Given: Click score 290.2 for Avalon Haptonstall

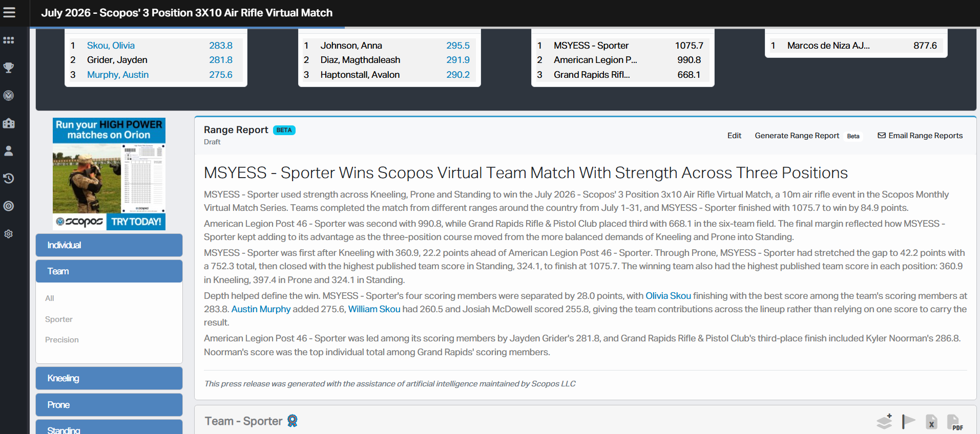Looking at the screenshot, I should (x=458, y=75).
